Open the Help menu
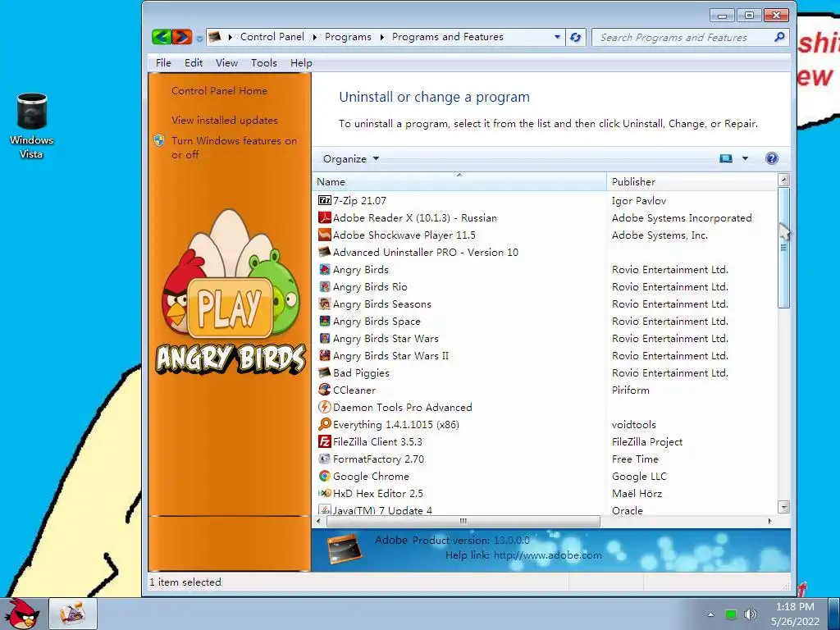Viewport: 840px width, 630px height. click(x=301, y=62)
